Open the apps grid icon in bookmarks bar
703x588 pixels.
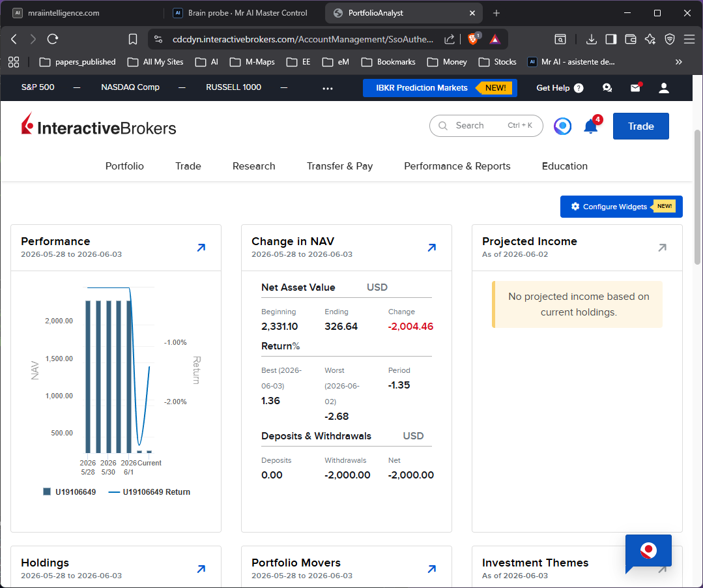coord(14,62)
